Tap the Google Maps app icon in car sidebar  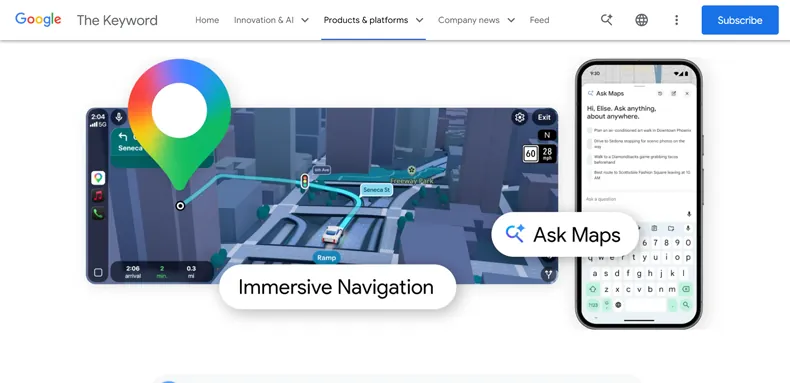tap(98, 177)
